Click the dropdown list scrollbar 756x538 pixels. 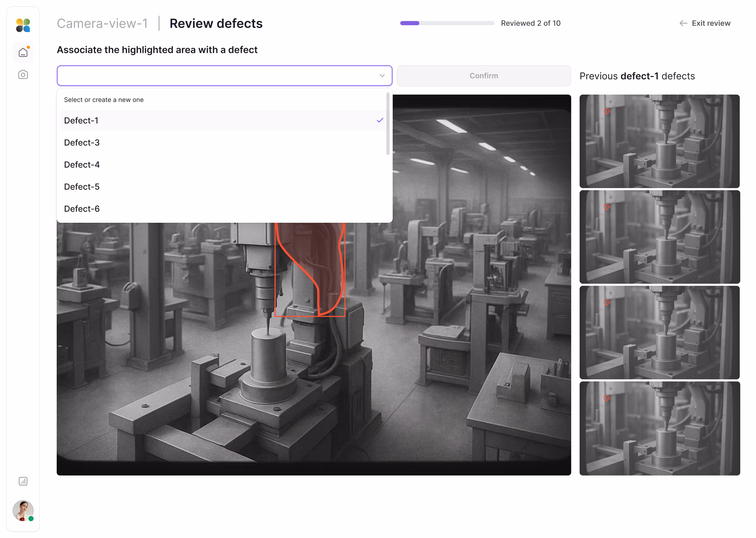coord(388,123)
